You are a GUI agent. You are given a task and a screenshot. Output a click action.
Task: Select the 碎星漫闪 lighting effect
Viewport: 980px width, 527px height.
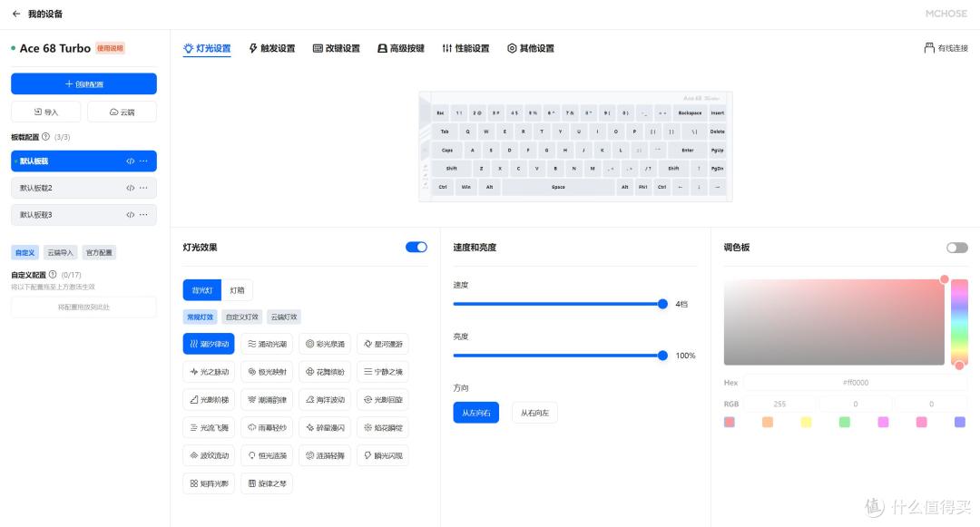tap(325, 428)
